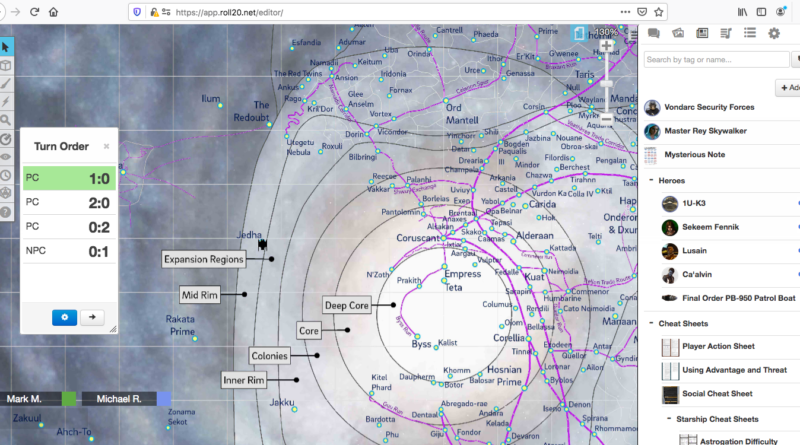Click the map zoom slider handle
This screenshot has width=800, height=445.
coord(606,83)
